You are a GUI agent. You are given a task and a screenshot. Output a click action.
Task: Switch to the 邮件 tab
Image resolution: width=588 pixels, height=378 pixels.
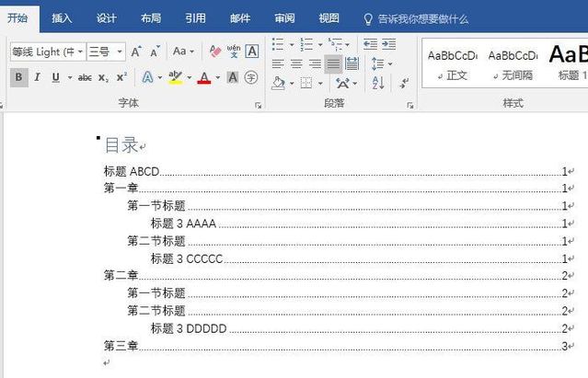pyautogui.click(x=240, y=18)
